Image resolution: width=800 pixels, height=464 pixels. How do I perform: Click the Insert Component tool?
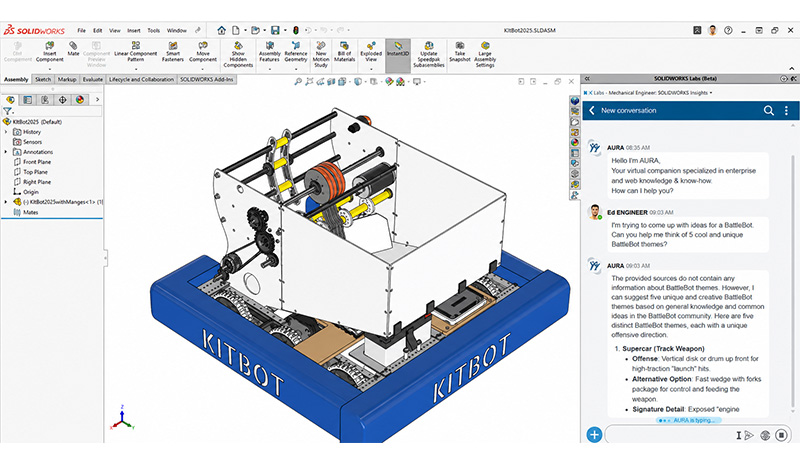[49, 52]
